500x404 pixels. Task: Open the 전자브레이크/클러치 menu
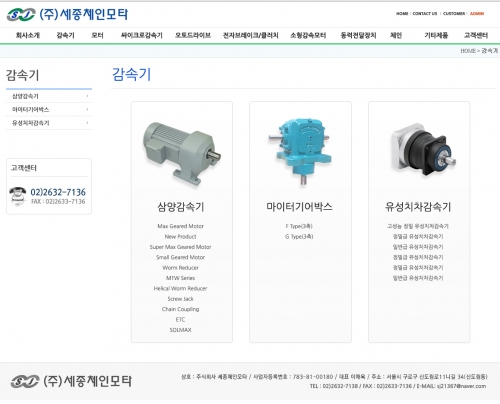[x=251, y=35]
